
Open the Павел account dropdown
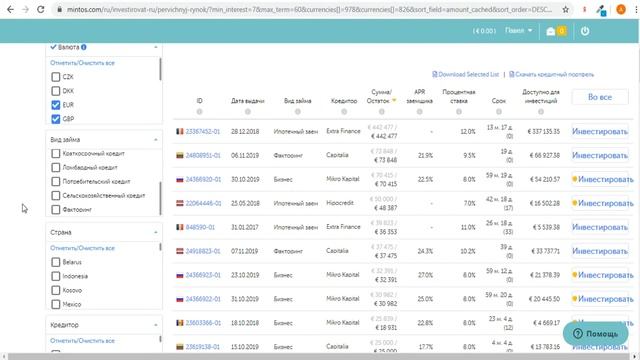pos(518,31)
